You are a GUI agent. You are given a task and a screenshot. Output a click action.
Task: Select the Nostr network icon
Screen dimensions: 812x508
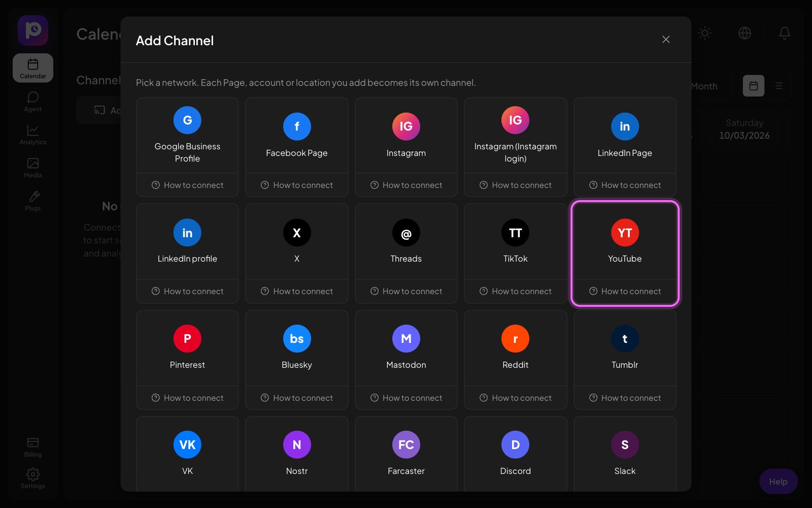click(297, 445)
